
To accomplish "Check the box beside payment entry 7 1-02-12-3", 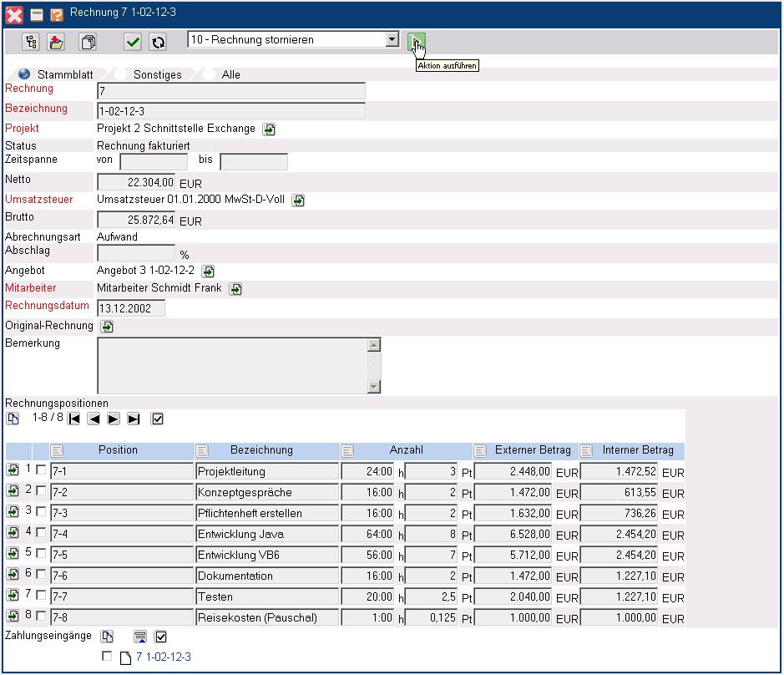I will pyautogui.click(x=107, y=657).
